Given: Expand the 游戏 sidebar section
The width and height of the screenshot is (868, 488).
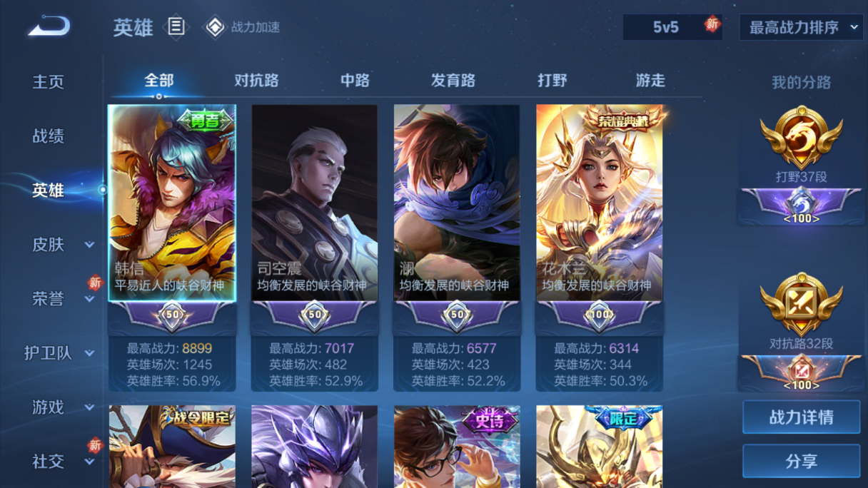Looking at the screenshot, I should click(x=89, y=407).
